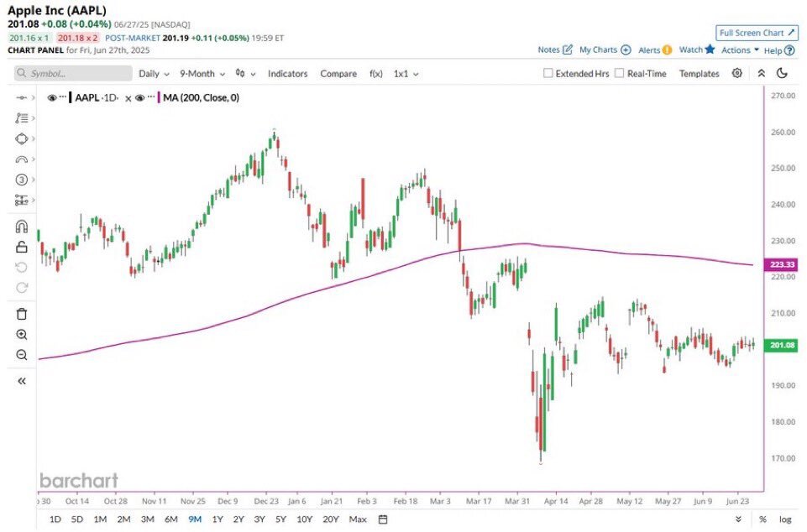Open chart settings gear
This screenshot has width=807, height=532.
click(737, 73)
